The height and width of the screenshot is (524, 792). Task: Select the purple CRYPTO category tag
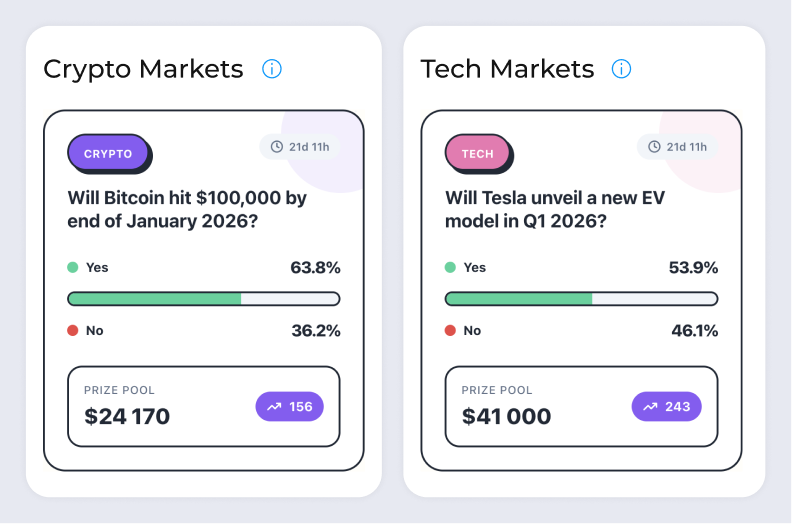tap(108, 154)
